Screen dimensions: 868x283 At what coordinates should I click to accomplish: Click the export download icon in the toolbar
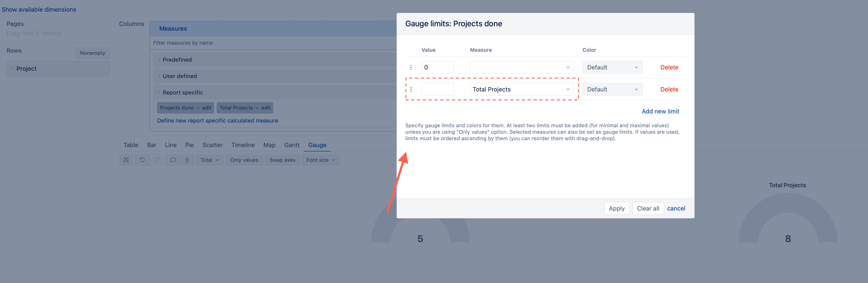tap(187, 160)
